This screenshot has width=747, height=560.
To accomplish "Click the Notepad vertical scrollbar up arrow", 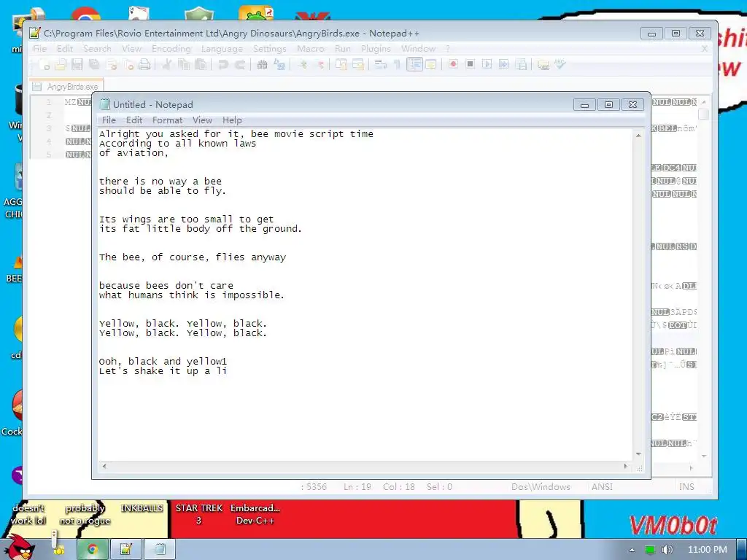I will coord(638,136).
